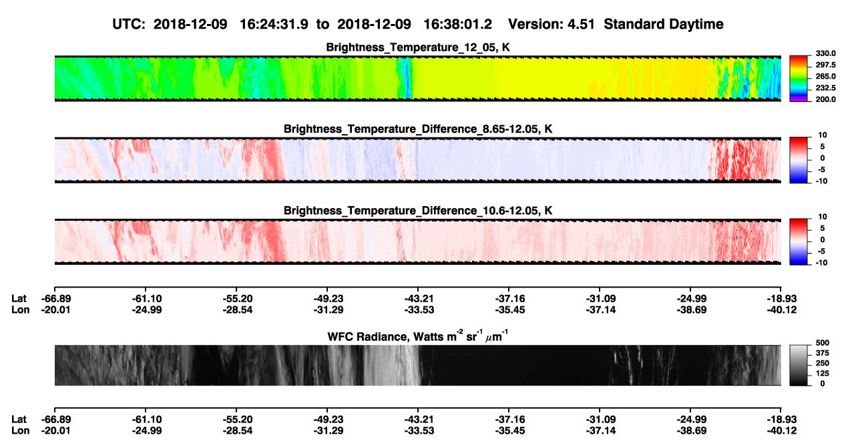Viewport: 868px width, 445px height.
Task: Click latitude -31.09 on the upper axis
Action: pos(600,298)
